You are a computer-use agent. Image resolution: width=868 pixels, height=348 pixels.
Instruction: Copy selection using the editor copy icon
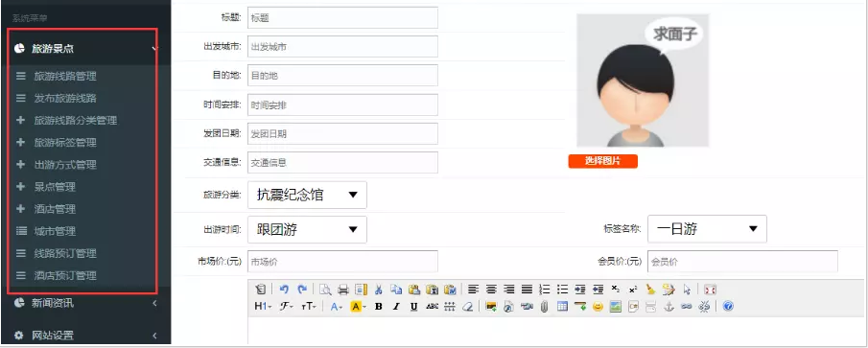click(x=396, y=290)
